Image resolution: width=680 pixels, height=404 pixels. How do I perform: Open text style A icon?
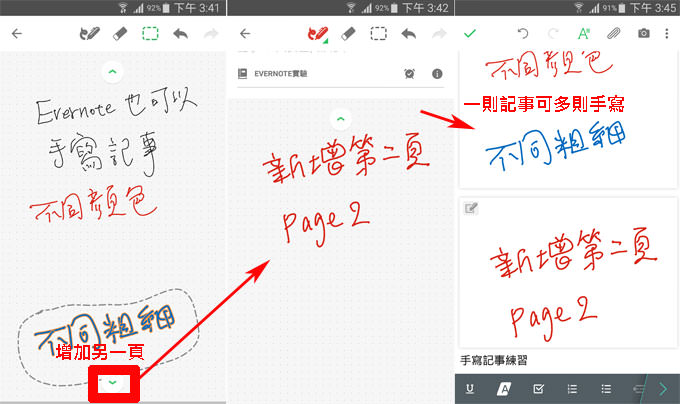pos(583,33)
